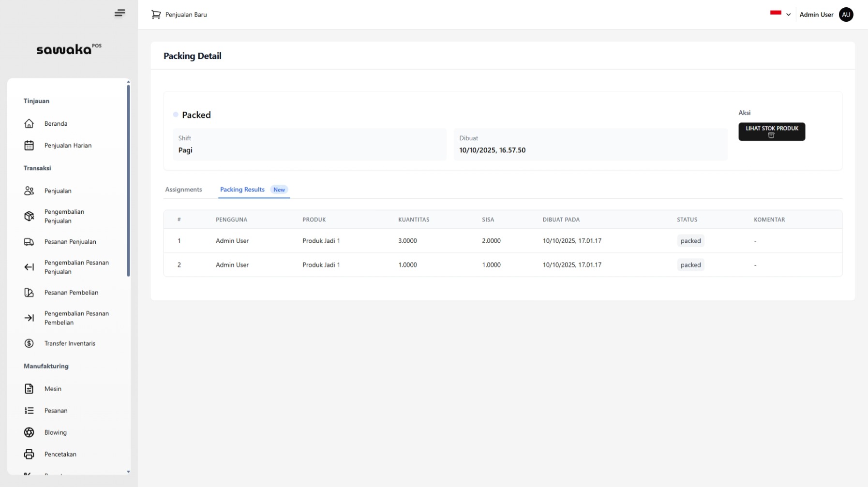Image resolution: width=868 pixels, height=487 pixels.
Task: Open the Admin User account menu
Action: coord(816,15)
